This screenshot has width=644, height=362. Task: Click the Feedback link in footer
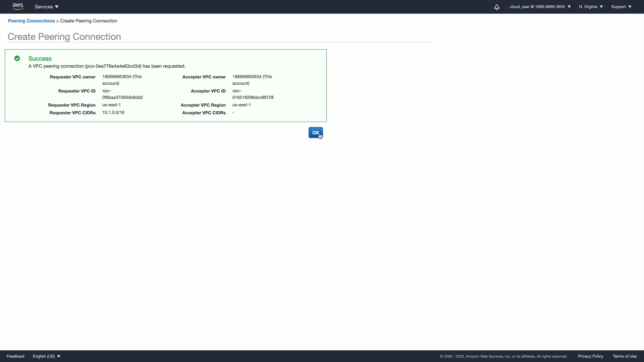(15, 356)
